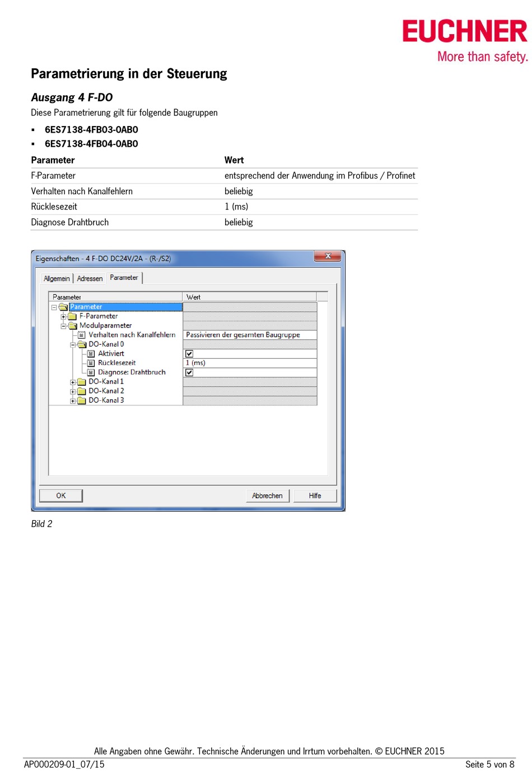Screen dimensions: 532x772
Task: Select the Rücklesezeit value field 1 (ms)
Action: pyautogui.click(x=249, y=363)
